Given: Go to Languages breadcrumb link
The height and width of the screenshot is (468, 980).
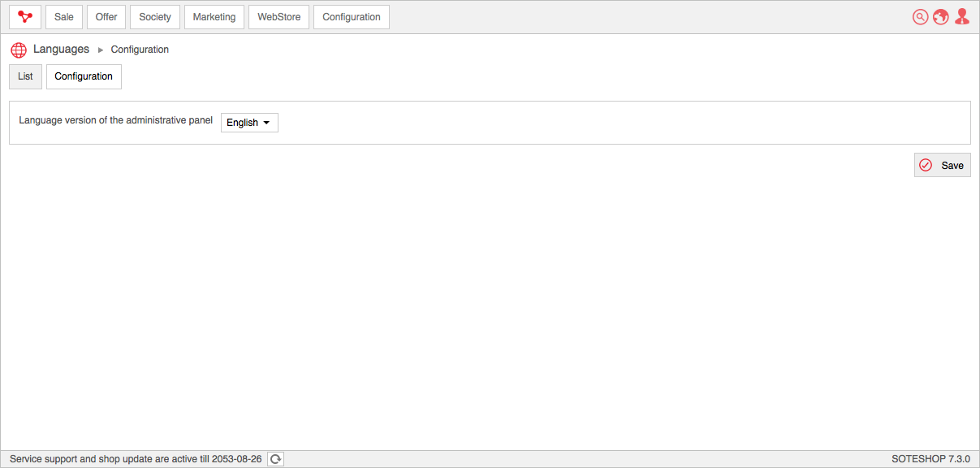Looking at the screenshot, I should pyautogui.click(x=61, y=50).
